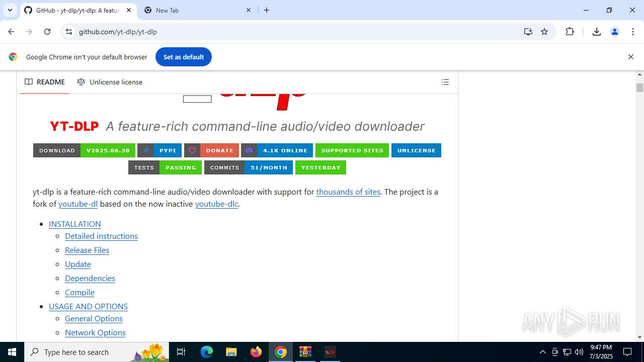Open the Discord 4.1k online badge
Image resolution: width=644 pixels, height=362 pixels.
277,150
